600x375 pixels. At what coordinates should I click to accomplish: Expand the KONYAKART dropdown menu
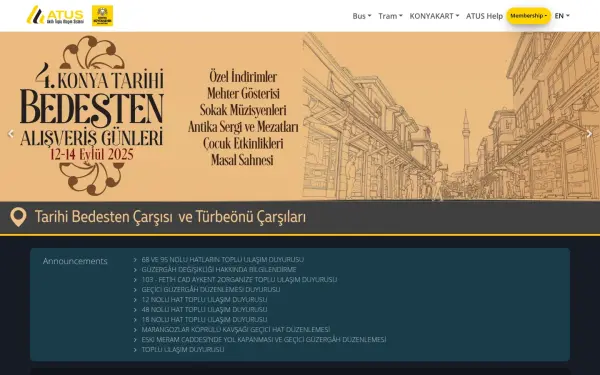[x=434, y=16]
